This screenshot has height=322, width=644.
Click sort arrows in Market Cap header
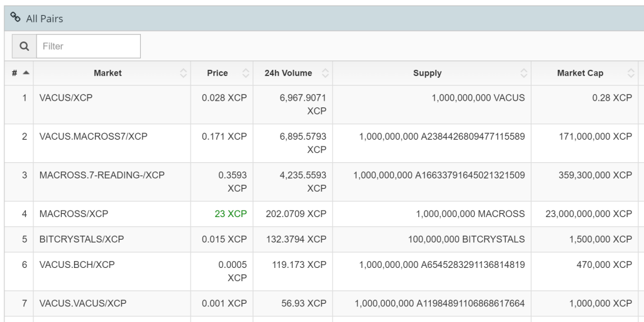pyautogui.click(x=631, y=74)
